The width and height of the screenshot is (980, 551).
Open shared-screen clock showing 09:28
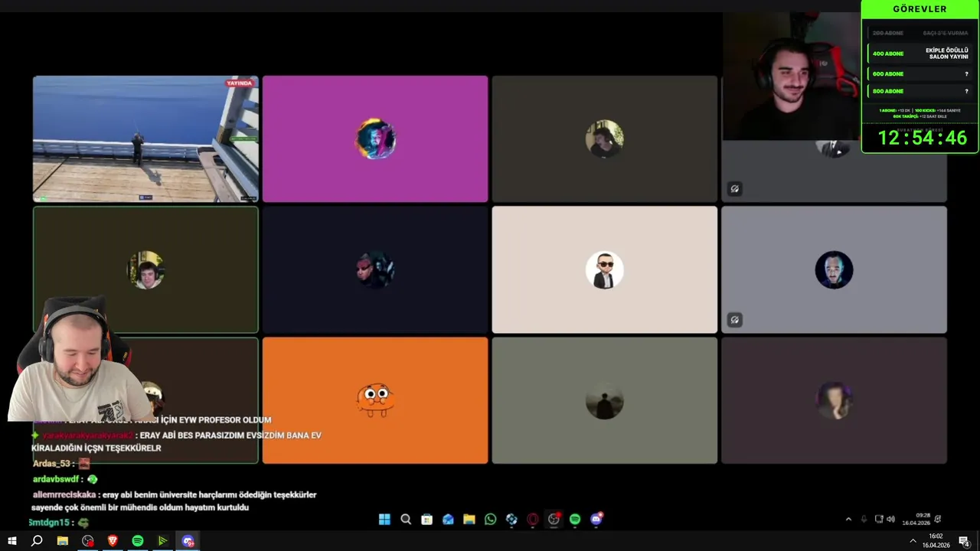pyautogui.click(x=916, y=519)
